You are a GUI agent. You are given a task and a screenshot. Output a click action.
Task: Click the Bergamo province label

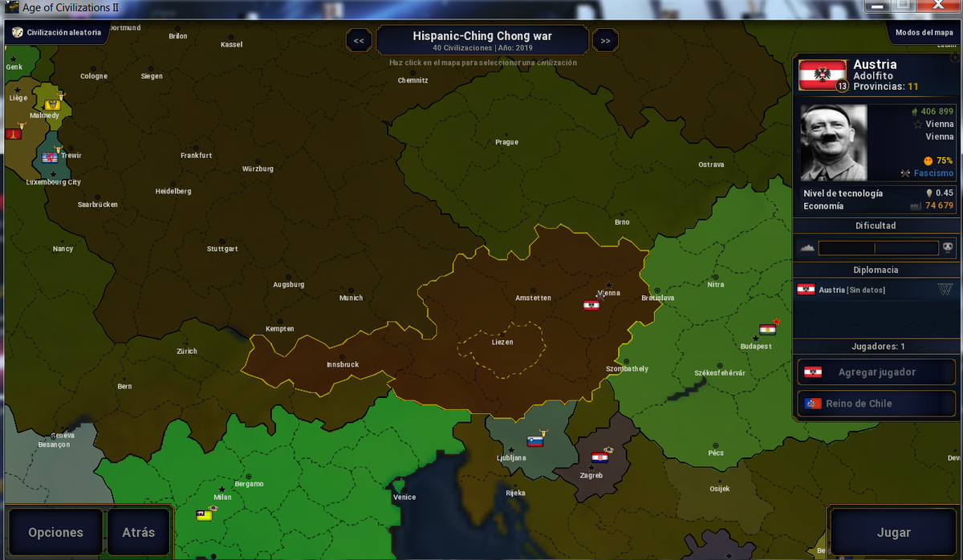pyautogui.click(x=249, y=484)
